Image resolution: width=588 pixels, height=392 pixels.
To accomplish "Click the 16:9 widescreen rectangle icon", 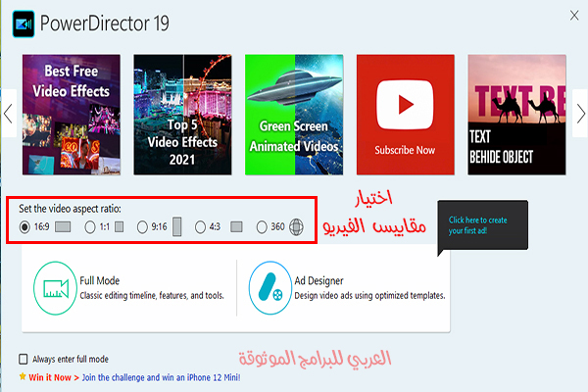I will coord(63,227).
